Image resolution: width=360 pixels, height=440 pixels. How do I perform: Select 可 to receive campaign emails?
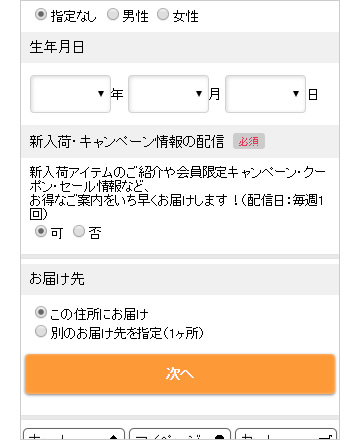(41, 231)
